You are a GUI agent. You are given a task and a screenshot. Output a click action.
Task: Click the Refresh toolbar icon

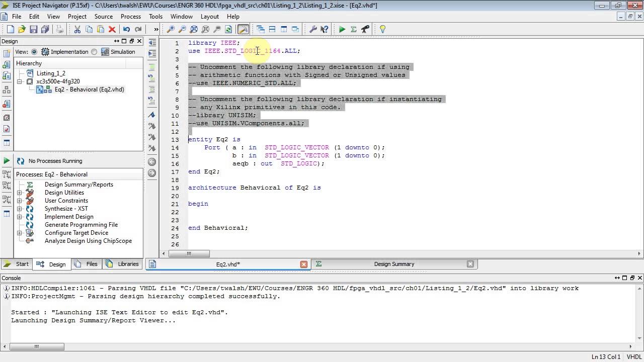coord(228,30)
